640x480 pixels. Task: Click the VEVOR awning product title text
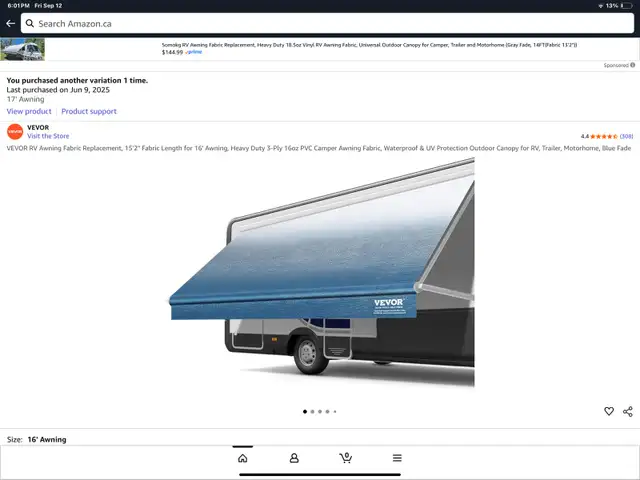tap(319, 148)
